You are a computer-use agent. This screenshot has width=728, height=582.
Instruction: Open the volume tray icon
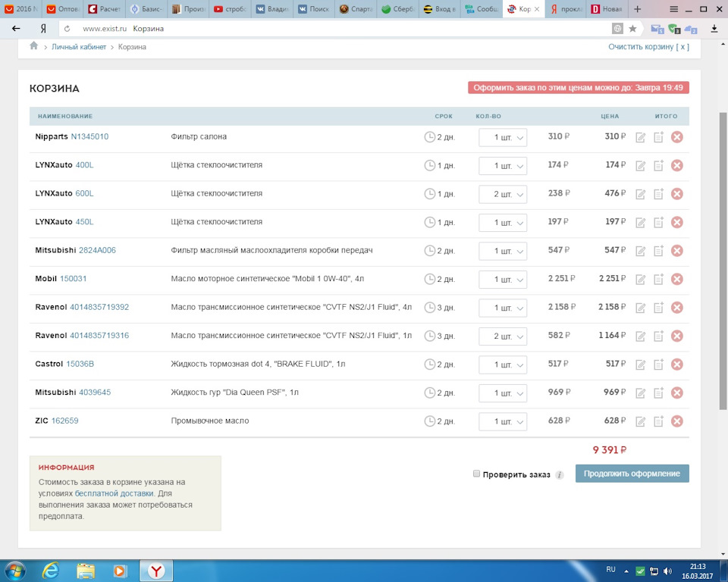coord(667,571)
